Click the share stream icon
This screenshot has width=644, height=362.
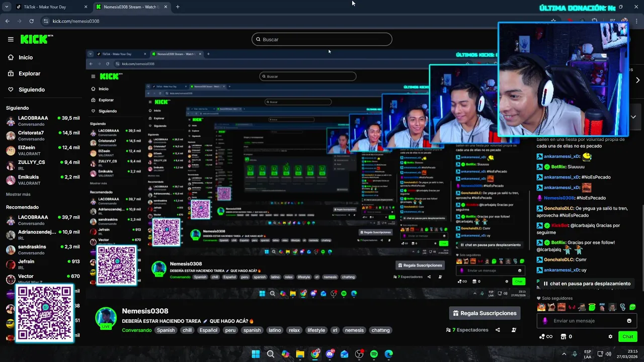[498, 330]
